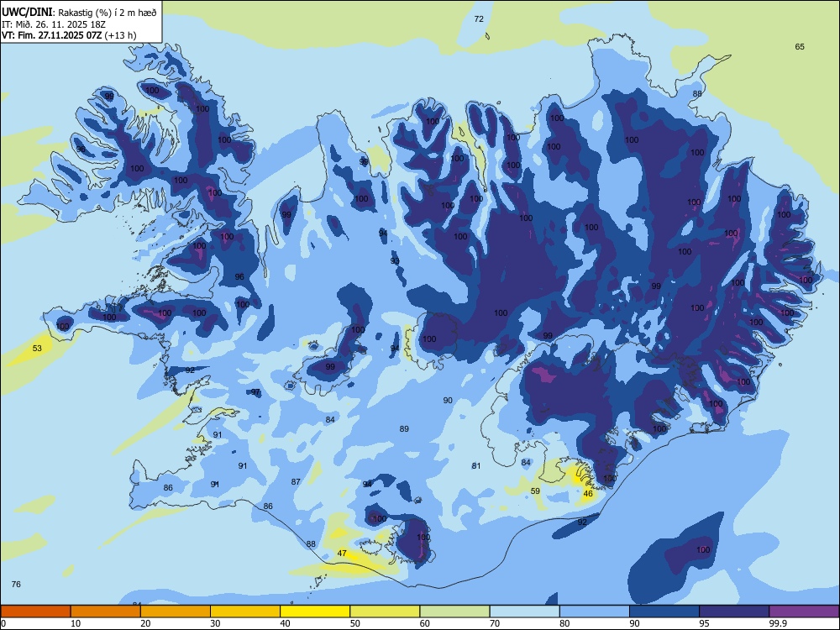Pick the pale yellow 50–60 legend swatch
Screen dimensions: 840x630
(385, 612)
